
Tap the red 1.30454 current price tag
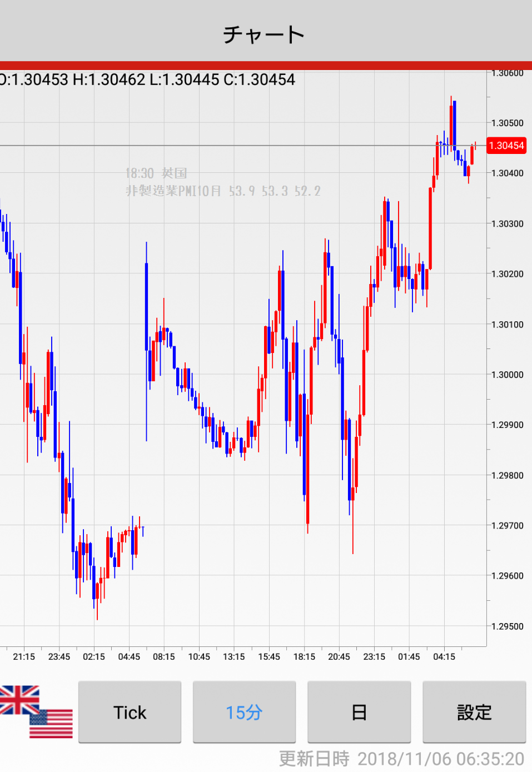[506, 146]
